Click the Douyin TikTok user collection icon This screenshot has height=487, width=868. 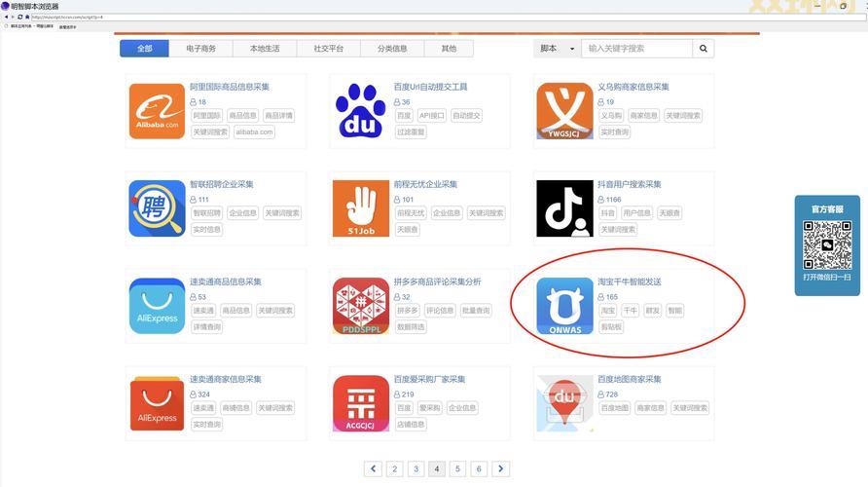tap(564, 208)
